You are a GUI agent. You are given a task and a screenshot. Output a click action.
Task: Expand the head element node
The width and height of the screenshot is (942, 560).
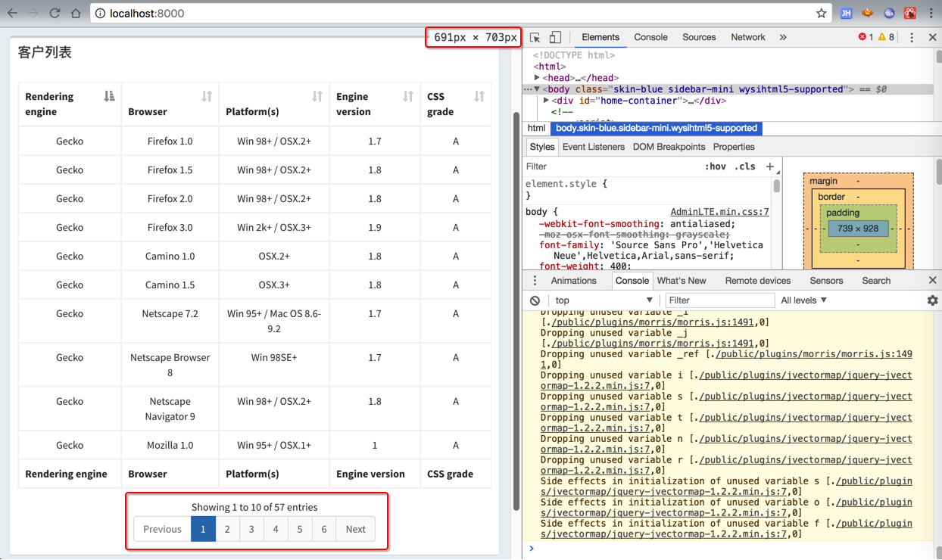pos(537,78)
